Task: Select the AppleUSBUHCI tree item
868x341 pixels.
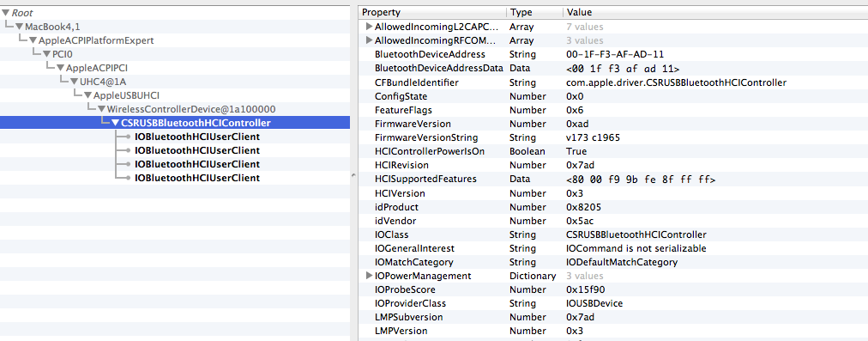Action: tap(126, 95)
